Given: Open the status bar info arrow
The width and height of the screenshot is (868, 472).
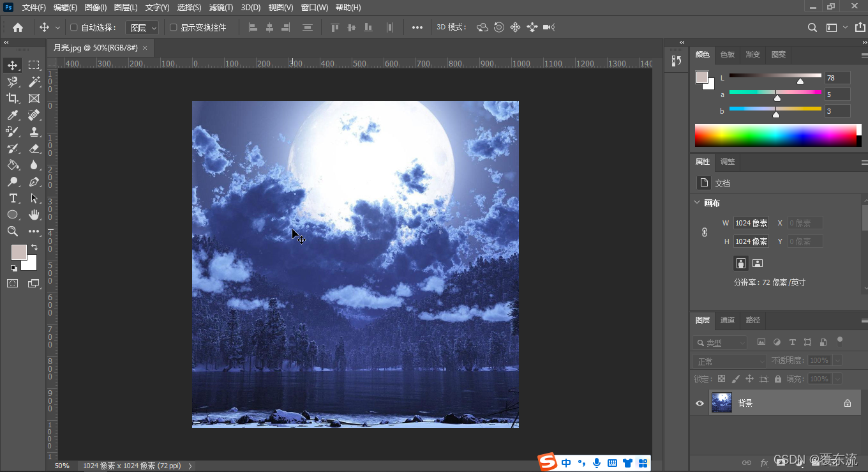Looking at the screenshot, I should (190, 466).
